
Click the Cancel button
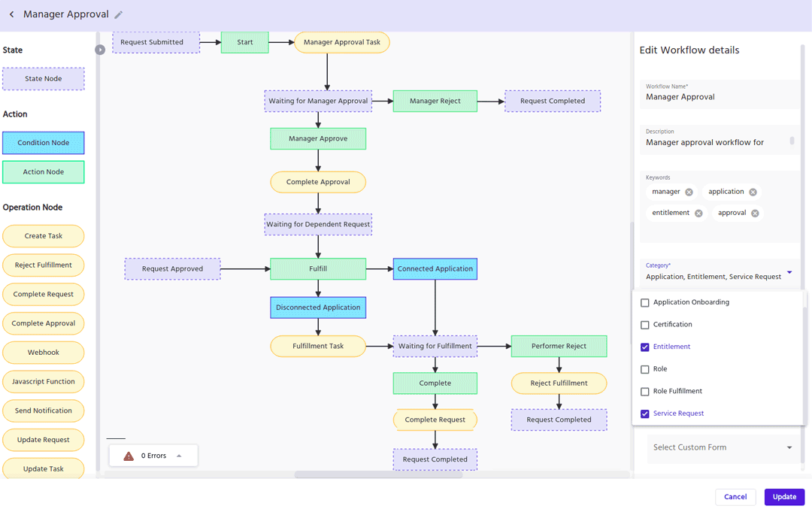click(x=735, y=497)
